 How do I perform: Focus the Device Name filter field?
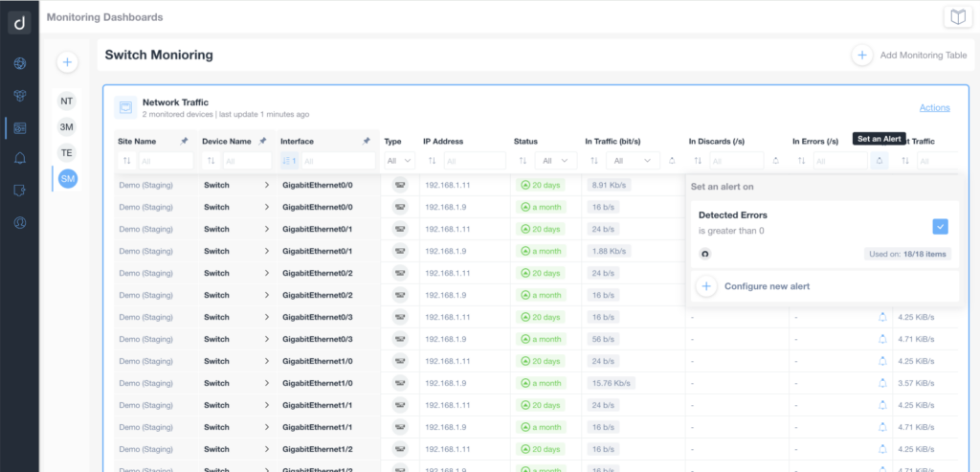click(248, 161)
